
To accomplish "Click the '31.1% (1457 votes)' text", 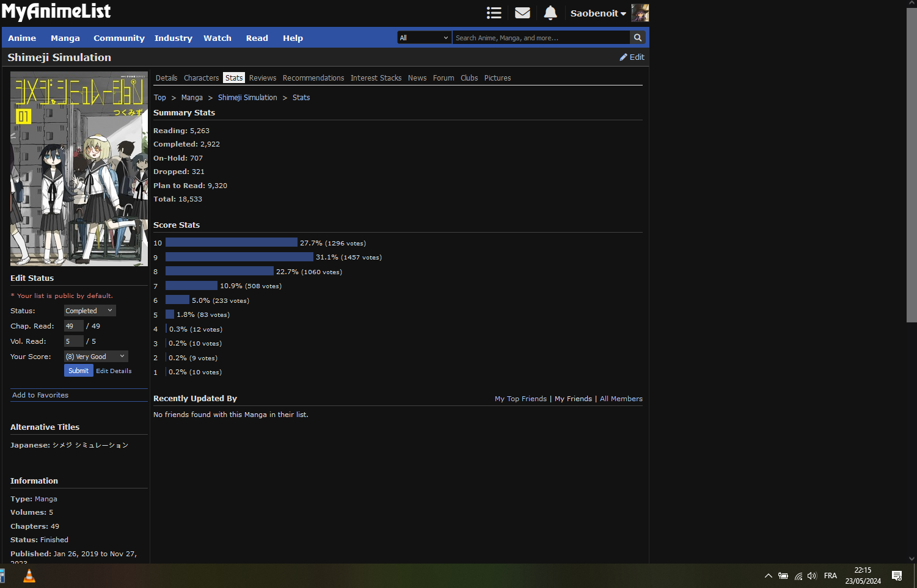I will [349, 257].
